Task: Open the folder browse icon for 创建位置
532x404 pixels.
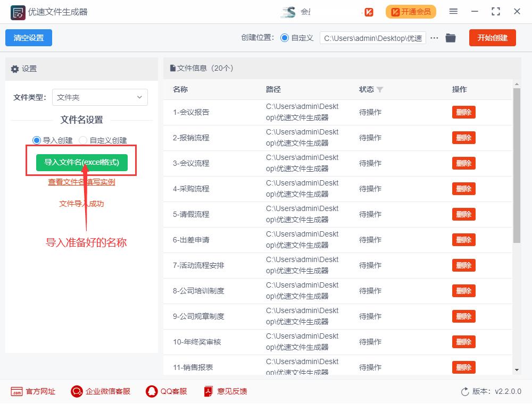Action: 451,38
